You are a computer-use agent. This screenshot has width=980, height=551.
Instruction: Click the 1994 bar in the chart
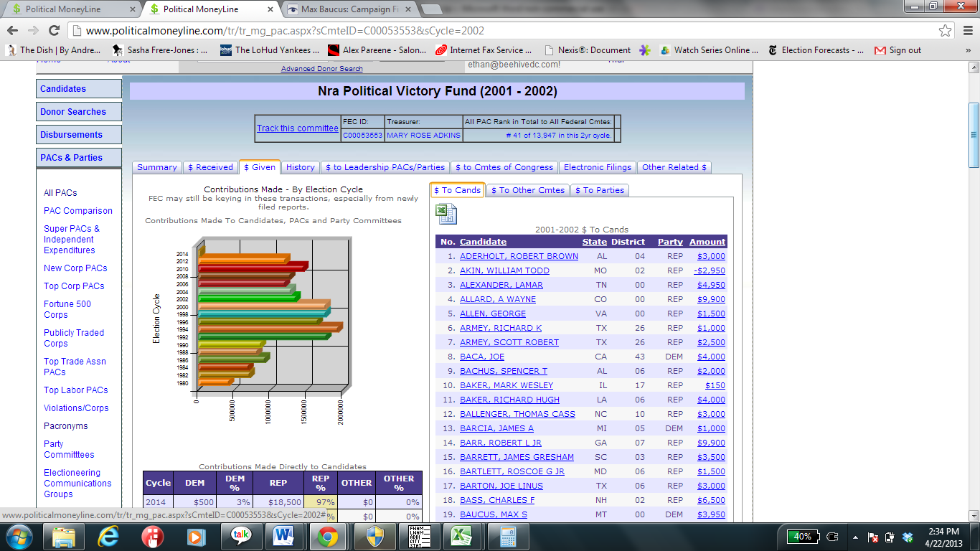click(x=271, y=327)
